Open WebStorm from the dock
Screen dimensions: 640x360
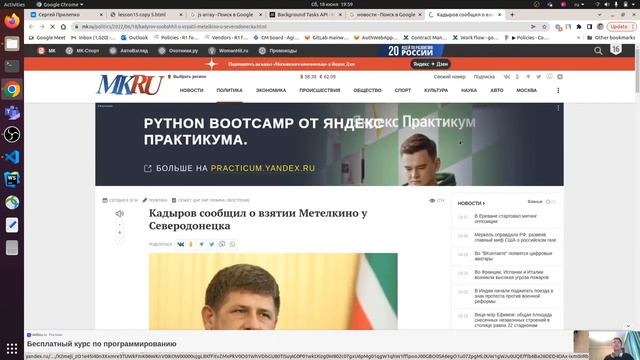pos(12,180)
